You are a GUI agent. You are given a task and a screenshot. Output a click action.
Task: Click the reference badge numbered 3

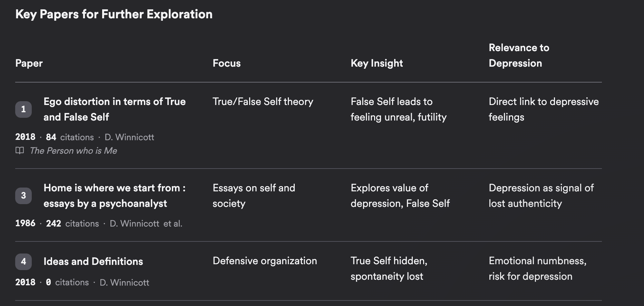tap(23, 196)
